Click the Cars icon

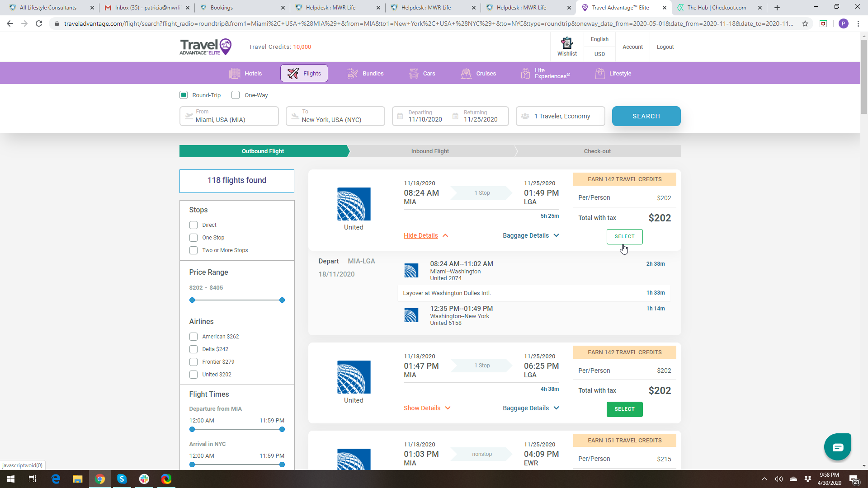414,73
